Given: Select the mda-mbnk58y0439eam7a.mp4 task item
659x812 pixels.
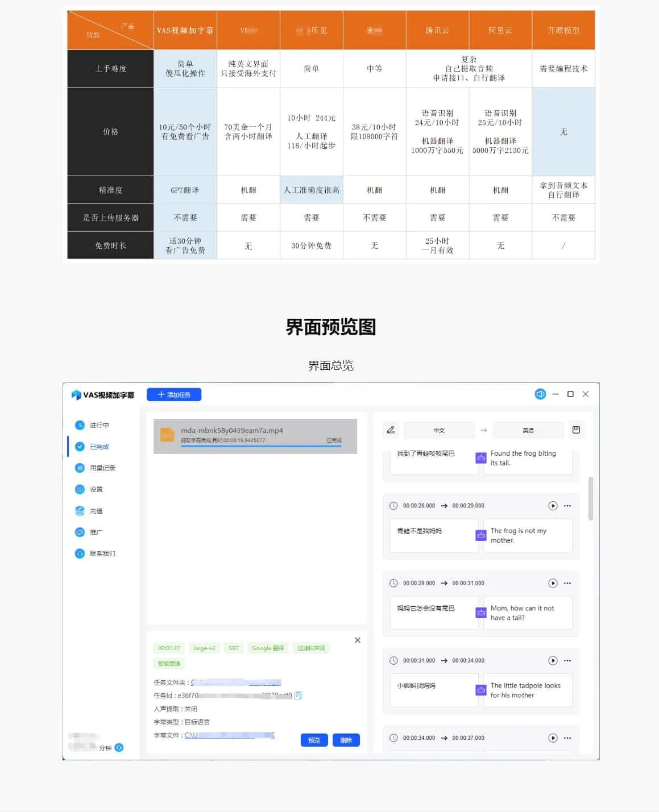Looking at the screenshot, I should point(255,436).
